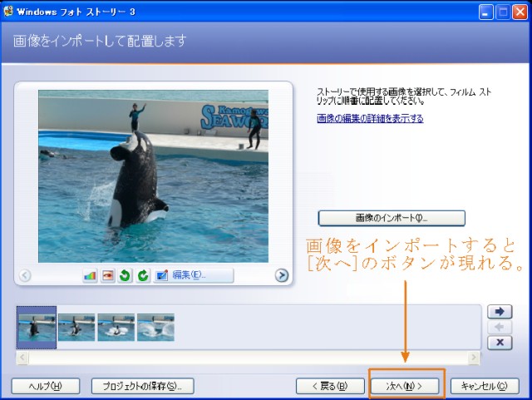Screen dimensions: 532x400
Task: Select the fourth splash thumbnail
Action: (x=155, y=328)
